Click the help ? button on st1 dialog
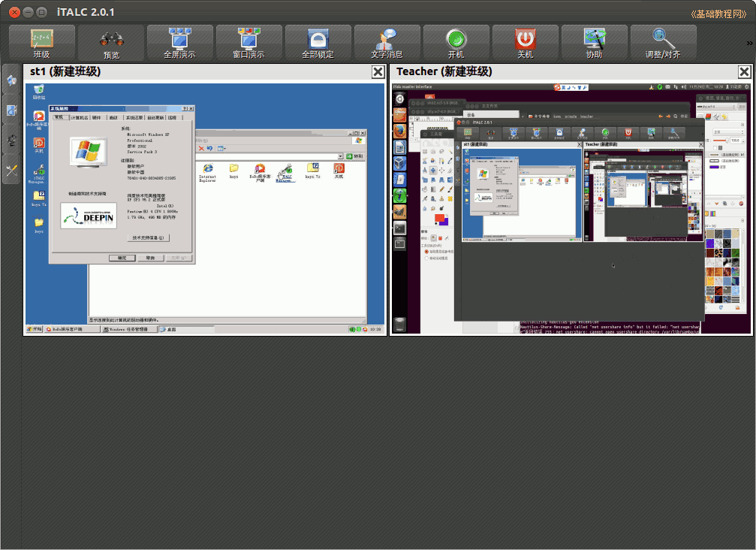 (185, 108)
